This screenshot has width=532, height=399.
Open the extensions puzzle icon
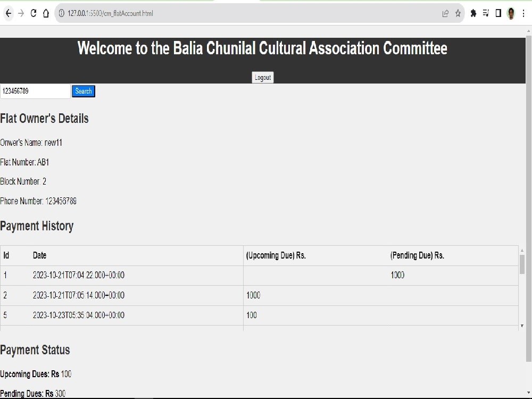pos(473,13)
